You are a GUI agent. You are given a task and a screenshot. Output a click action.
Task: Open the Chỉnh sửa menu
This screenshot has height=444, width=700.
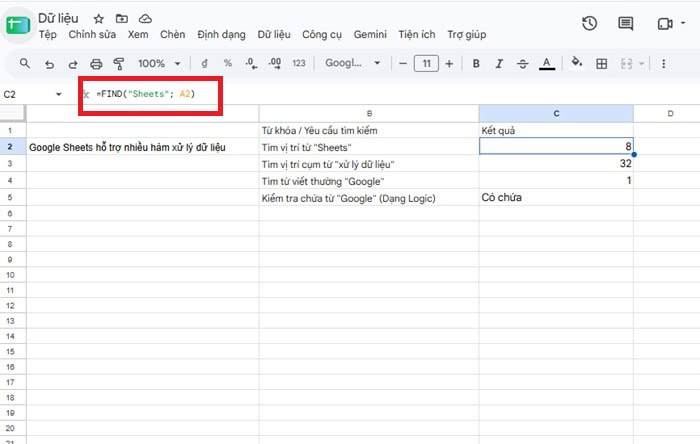pos(92,35)
